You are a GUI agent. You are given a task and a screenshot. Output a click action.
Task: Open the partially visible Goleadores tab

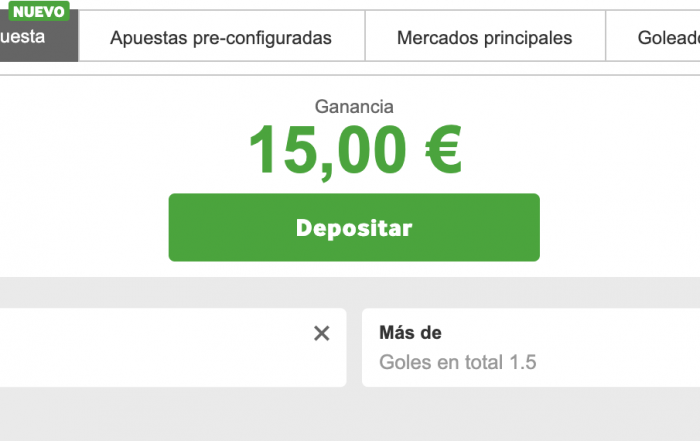pyautogui.click(x=667, y=38)
